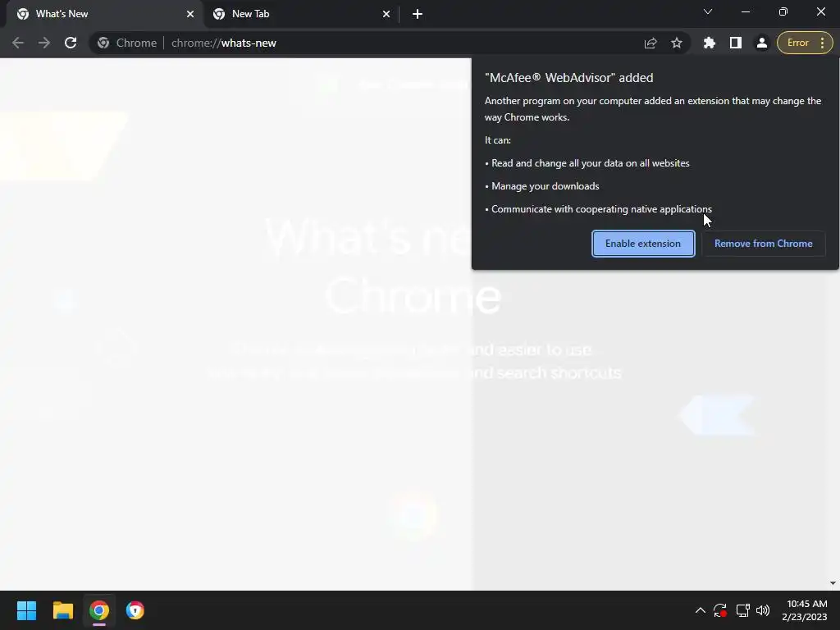Open the Avast Secure Browser taskbar icon
The width and height of the screenshot is (840, 630).
click(x=135, y=610)
